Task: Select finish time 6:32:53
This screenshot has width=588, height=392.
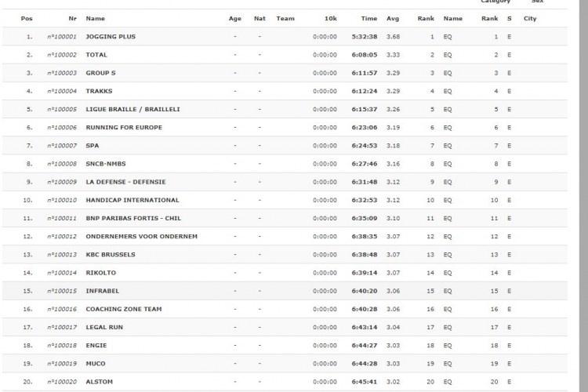Action: click(x=364, y=201)
